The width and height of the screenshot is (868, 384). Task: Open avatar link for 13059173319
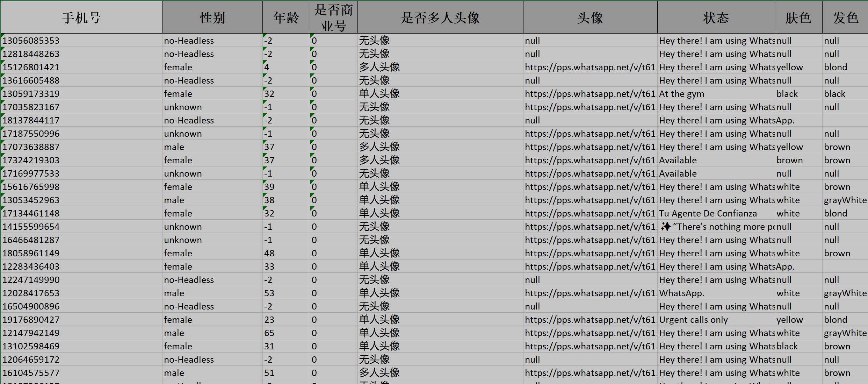tap(590, 94)
